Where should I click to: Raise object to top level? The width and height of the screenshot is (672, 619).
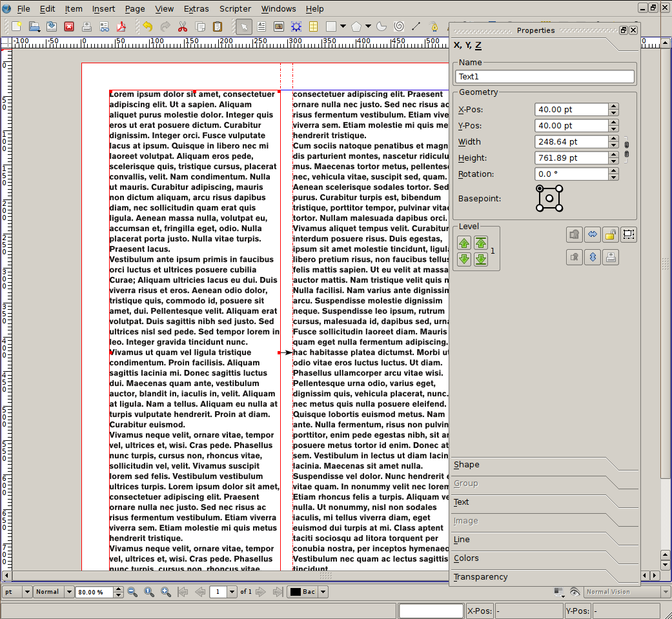480,243
